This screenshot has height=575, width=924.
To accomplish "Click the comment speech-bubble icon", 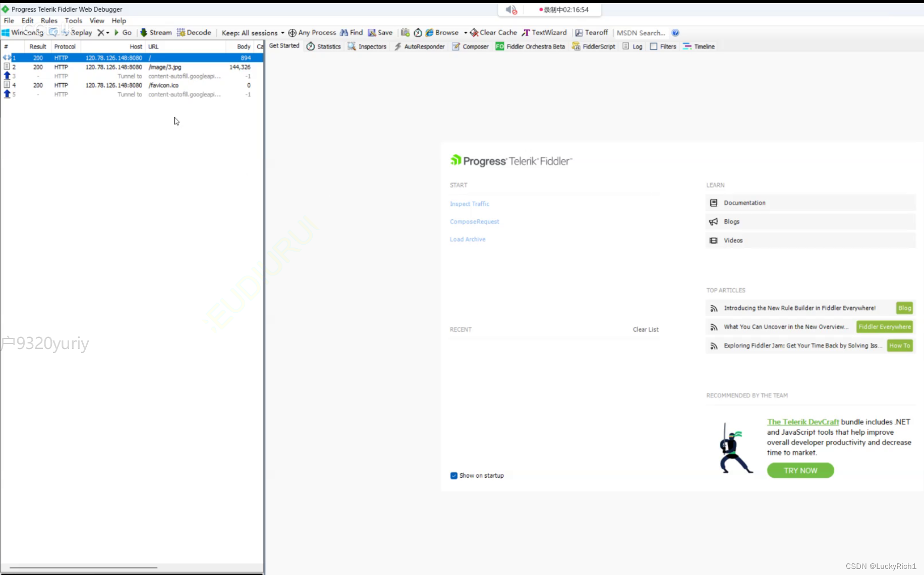I will [x=52, y=32].
